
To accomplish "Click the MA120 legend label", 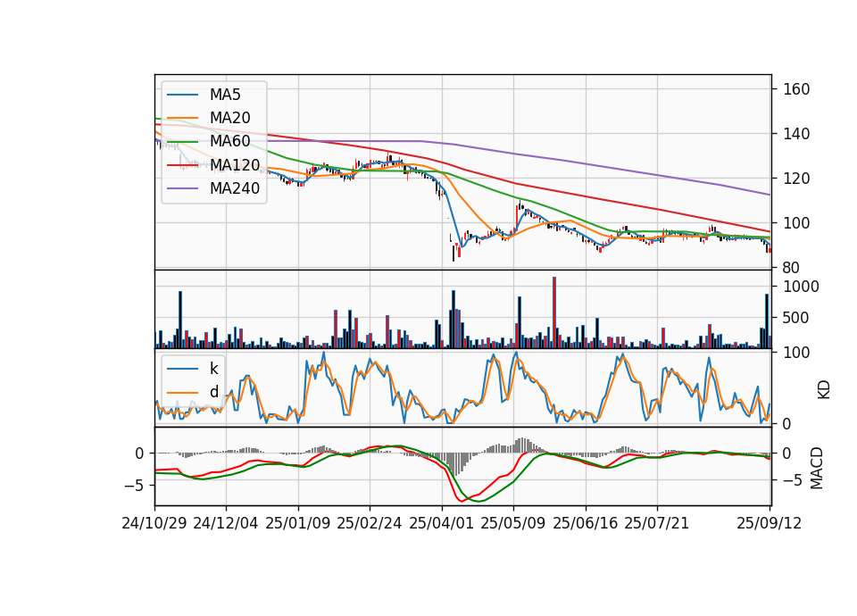I will 235,165.
